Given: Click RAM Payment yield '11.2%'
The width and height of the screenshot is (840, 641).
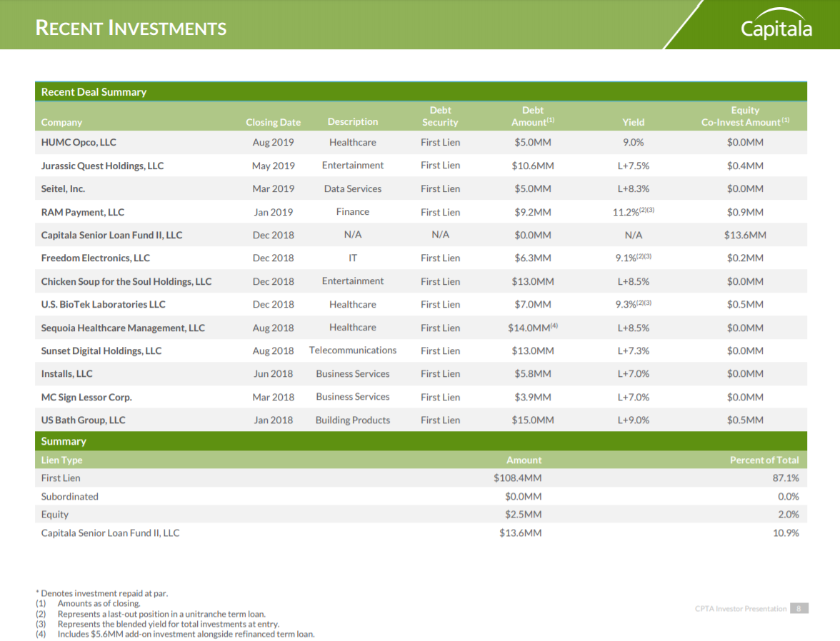Looking at the screenshot, I should click(633, 212).
